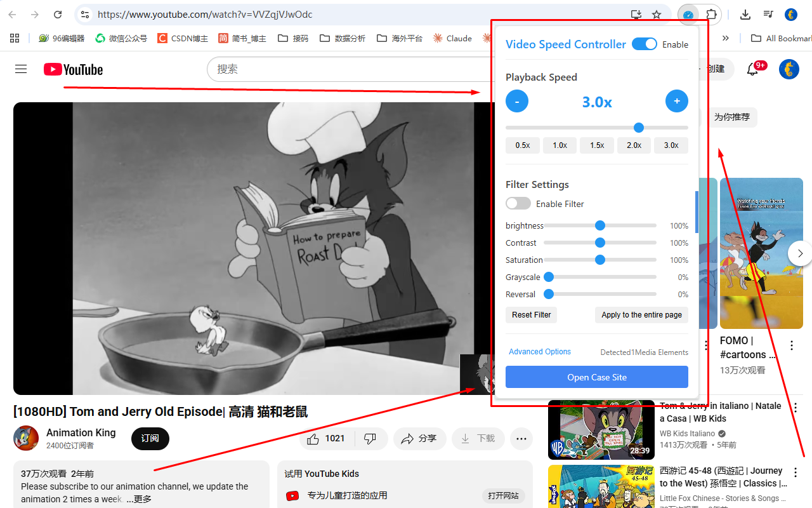Set speed with the 1.0x preset
This screenshot has height=508, width=812.
560,145
